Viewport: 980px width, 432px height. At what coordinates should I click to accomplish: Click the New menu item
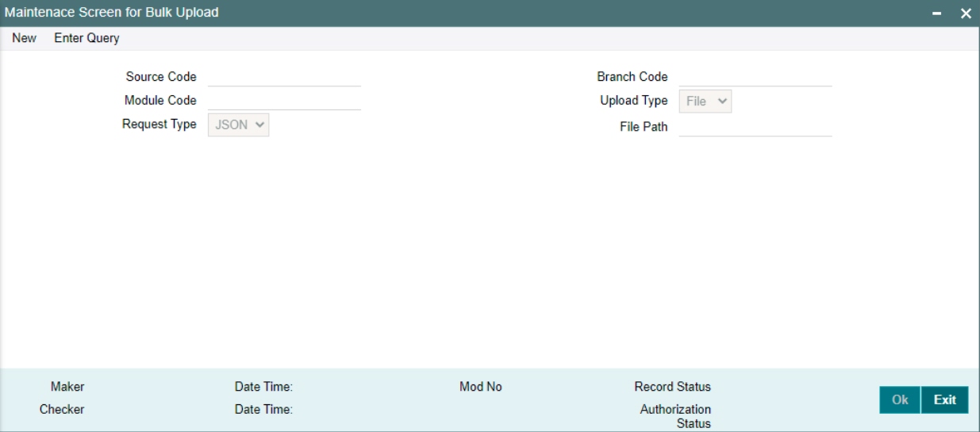(24, 38)
